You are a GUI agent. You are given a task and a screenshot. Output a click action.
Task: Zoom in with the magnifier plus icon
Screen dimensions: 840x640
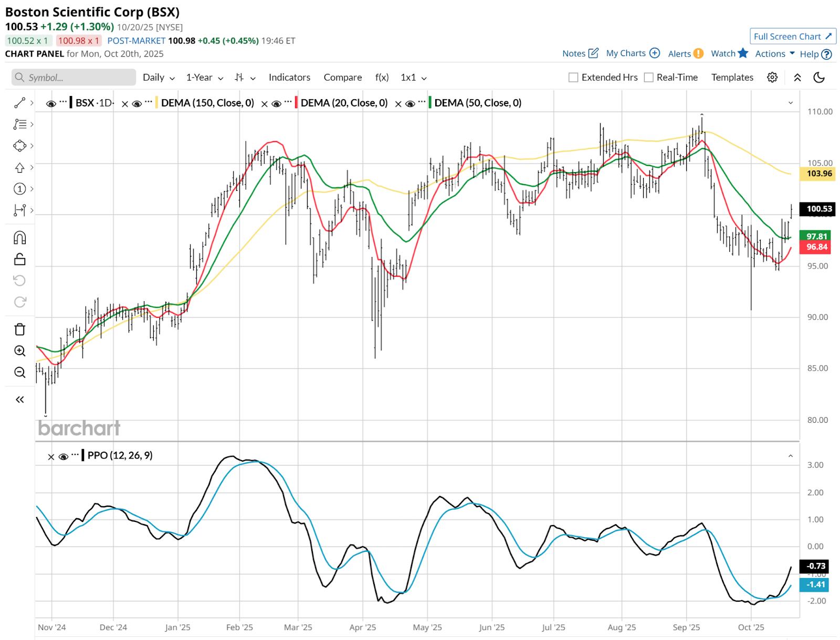pyautogui.click(x=19, y=351)
